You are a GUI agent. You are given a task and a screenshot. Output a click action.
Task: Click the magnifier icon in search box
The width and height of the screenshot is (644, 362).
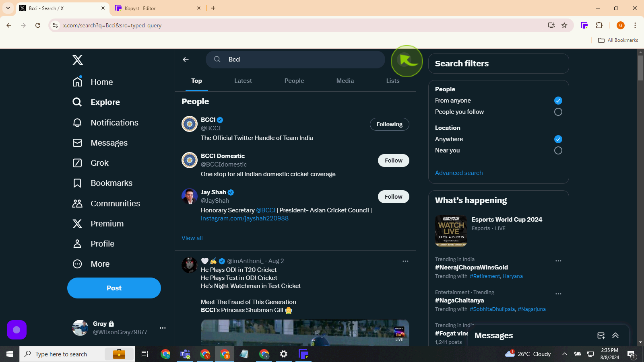pos(217,59)
